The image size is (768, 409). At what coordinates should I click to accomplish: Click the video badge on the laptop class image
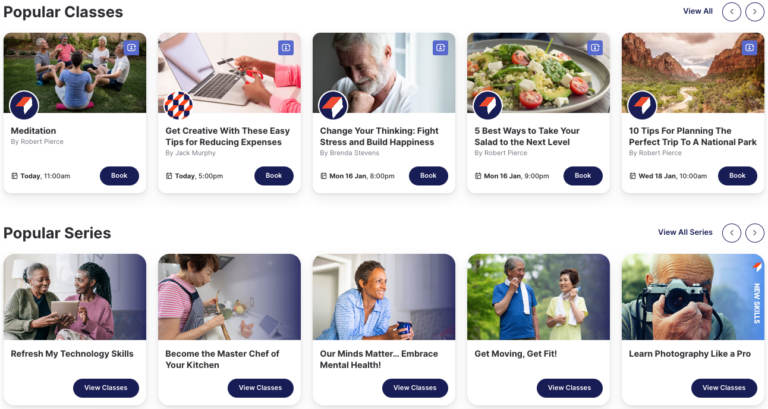pos(286,48)
